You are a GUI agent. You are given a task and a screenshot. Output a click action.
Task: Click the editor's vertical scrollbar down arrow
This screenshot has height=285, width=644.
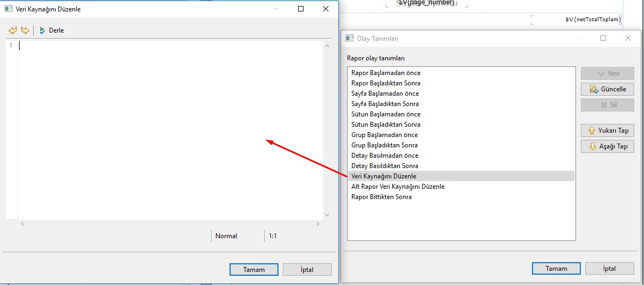327,215
